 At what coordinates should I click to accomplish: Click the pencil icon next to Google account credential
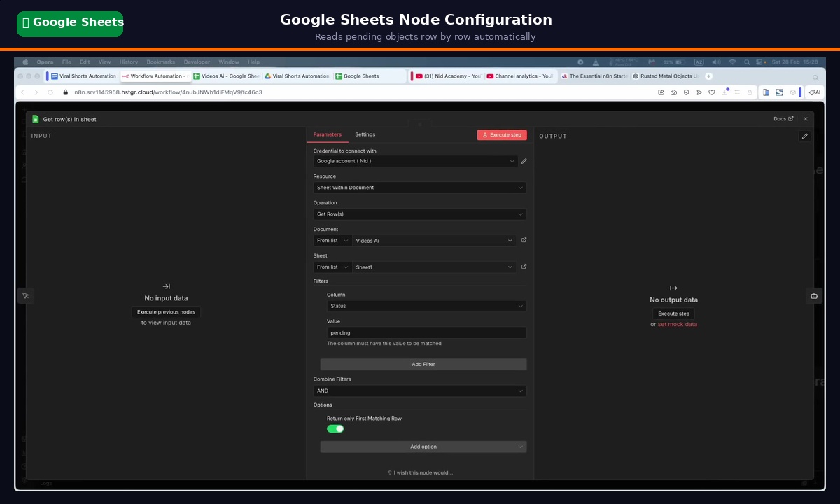pos(524,161)
